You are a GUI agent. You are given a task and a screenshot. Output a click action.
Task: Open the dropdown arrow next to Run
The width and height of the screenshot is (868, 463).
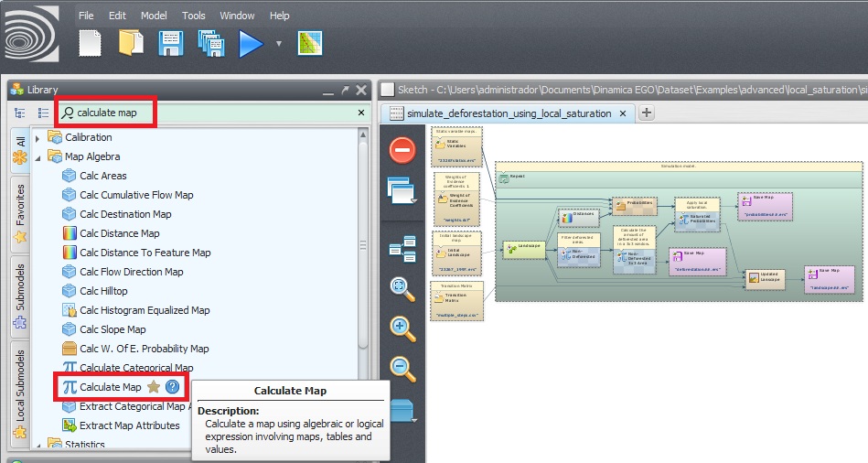coord(278,43)
